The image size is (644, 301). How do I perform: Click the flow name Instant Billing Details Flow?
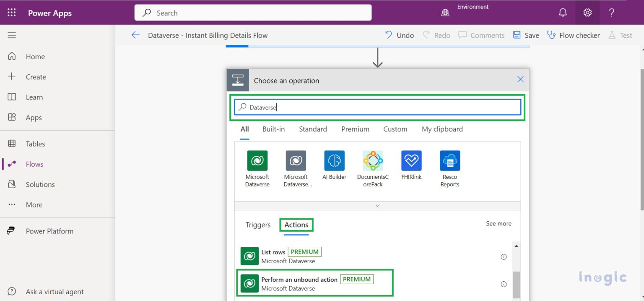point(208,35)
